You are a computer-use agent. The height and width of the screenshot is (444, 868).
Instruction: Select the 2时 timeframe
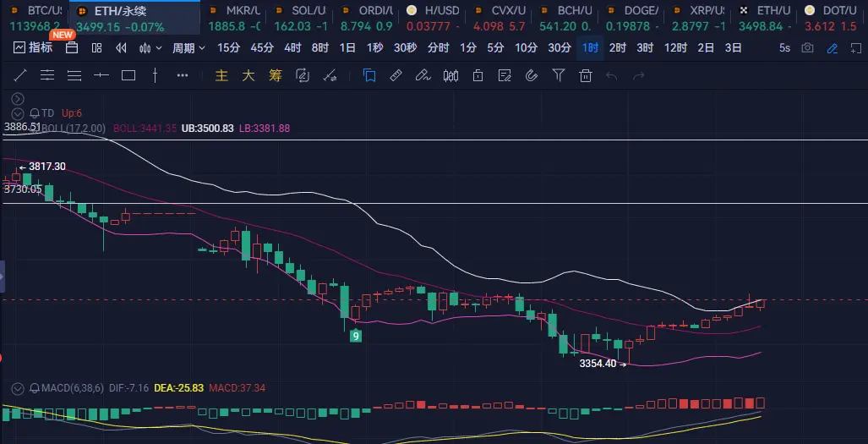coord(617,48)
